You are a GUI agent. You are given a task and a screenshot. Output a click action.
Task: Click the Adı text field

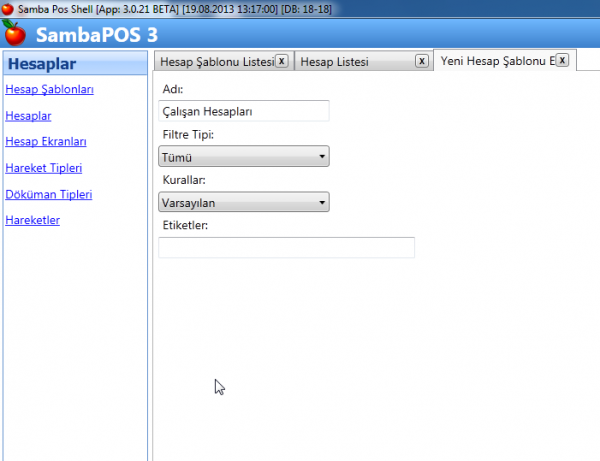pyautogui.click(x=244, y=111)
